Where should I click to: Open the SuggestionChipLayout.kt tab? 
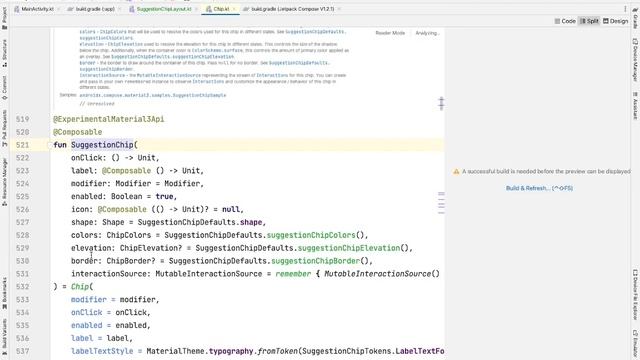click(163, 9)
